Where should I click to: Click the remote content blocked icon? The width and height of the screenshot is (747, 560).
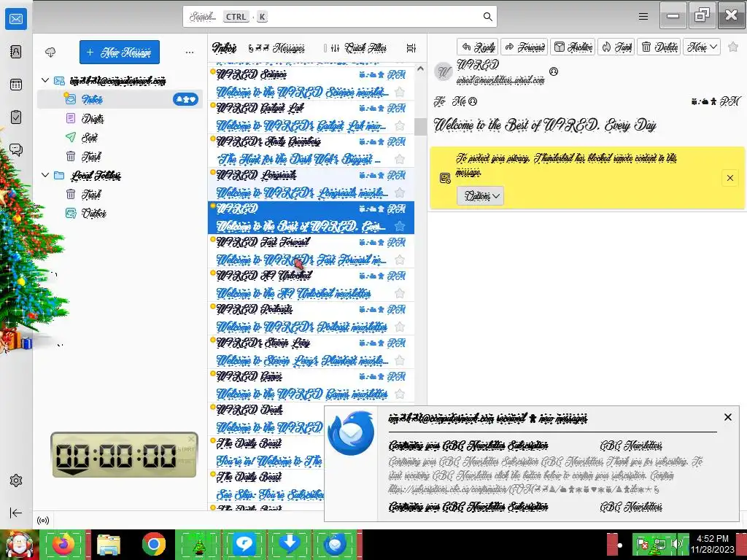coord(445,178)
